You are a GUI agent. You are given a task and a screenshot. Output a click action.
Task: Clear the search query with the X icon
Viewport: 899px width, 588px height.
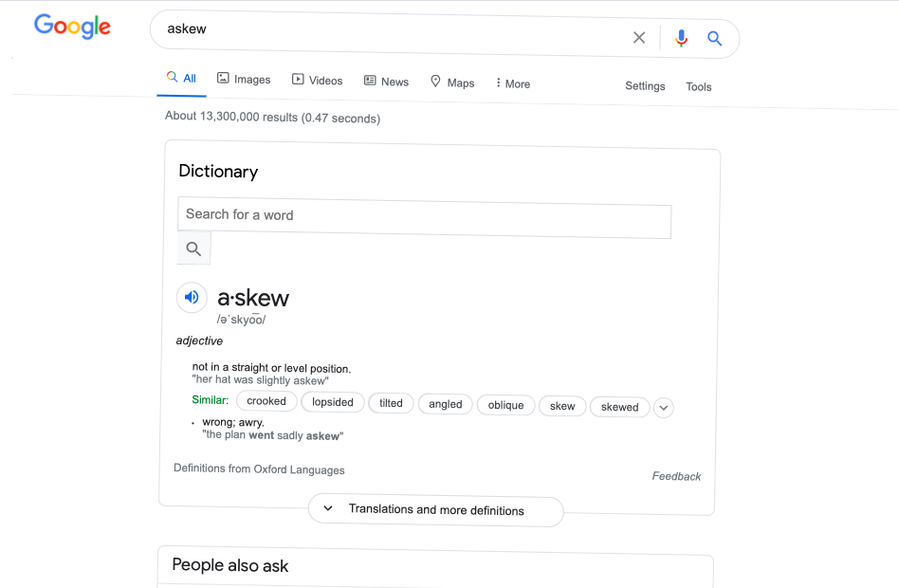pos(638,37)
